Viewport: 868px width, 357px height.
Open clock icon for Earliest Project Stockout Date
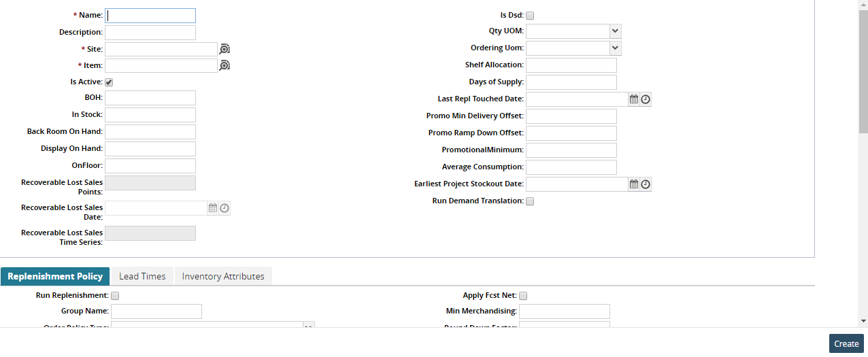pos(646,184)
